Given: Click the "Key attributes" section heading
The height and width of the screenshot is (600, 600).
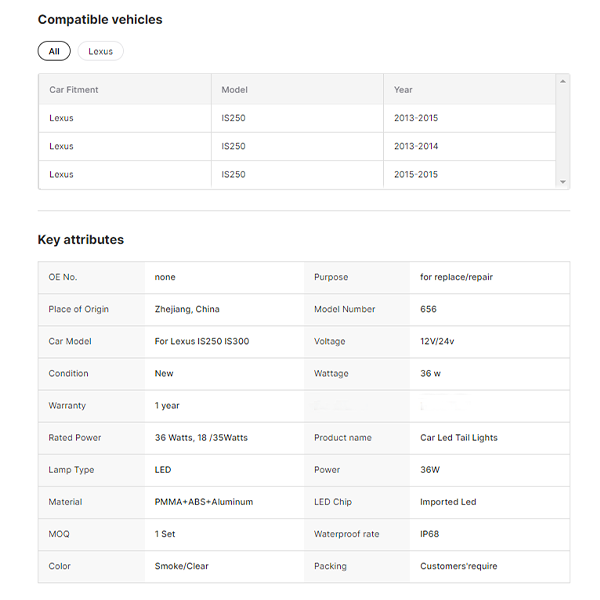Looking at the screenshot, I should [x=81, y=240].
